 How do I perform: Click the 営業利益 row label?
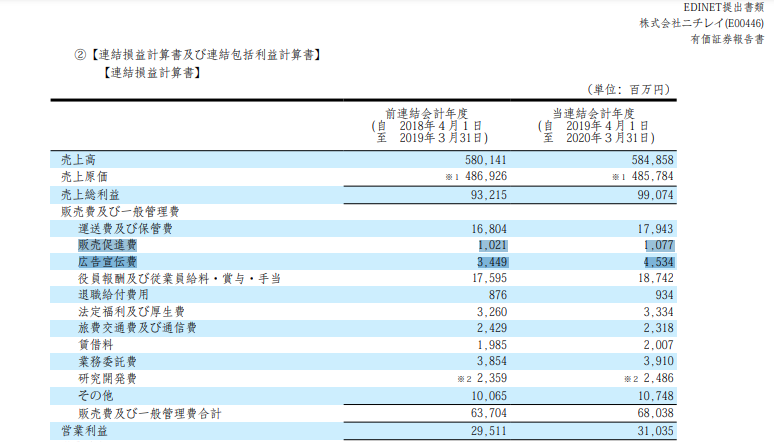(84, 431)
